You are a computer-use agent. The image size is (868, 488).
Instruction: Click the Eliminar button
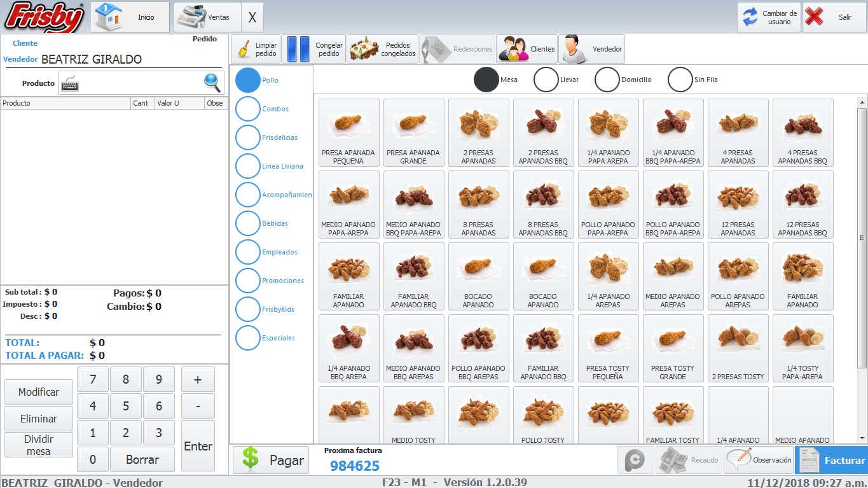point(39,419)
